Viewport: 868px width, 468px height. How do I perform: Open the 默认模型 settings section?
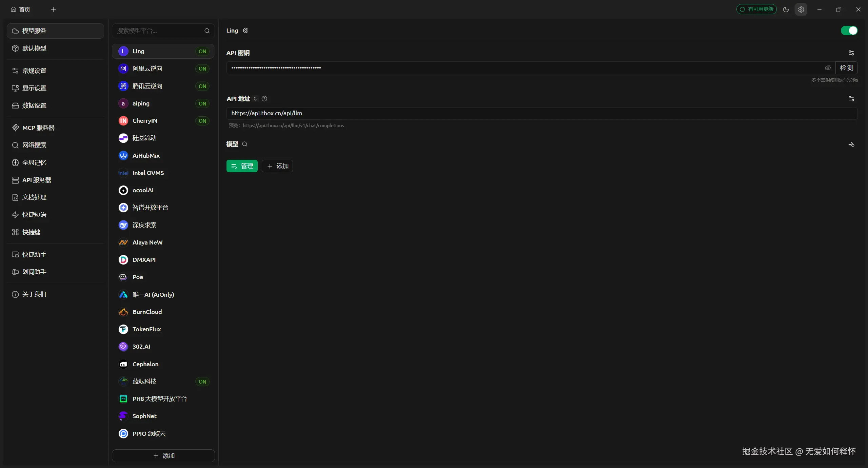pos(34,48)
